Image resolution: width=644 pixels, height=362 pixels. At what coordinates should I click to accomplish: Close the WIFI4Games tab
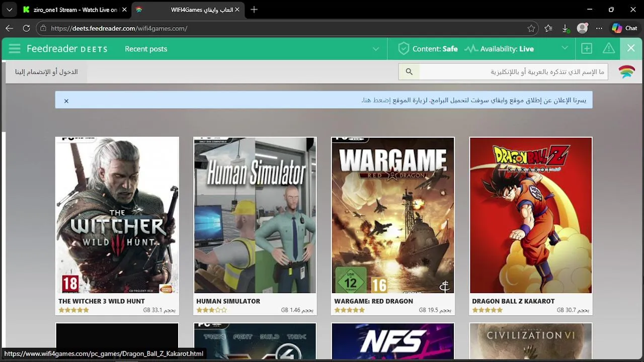point(237,10)
